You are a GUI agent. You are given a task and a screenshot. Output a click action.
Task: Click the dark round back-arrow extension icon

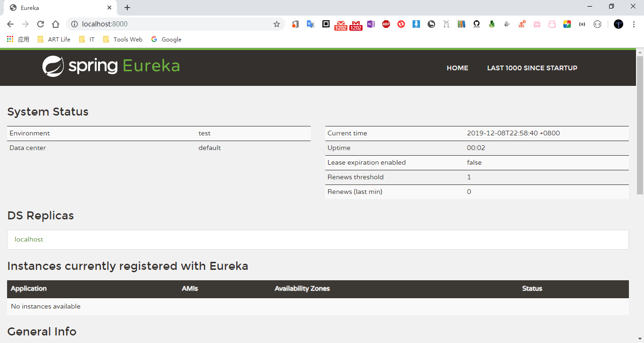pos(431,24)
